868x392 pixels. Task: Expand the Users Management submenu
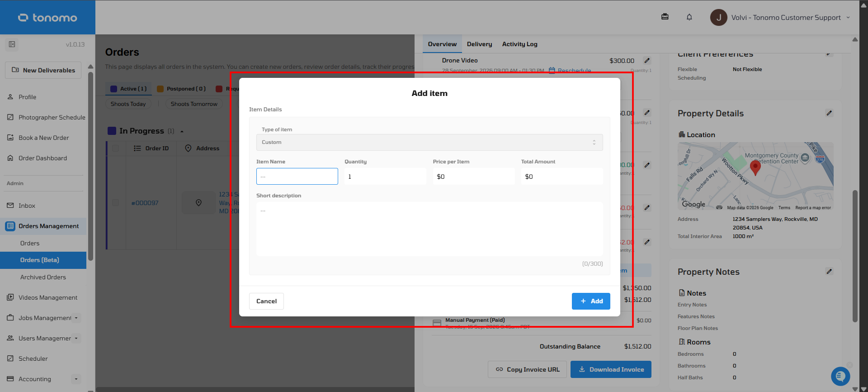tap(76, 338)
